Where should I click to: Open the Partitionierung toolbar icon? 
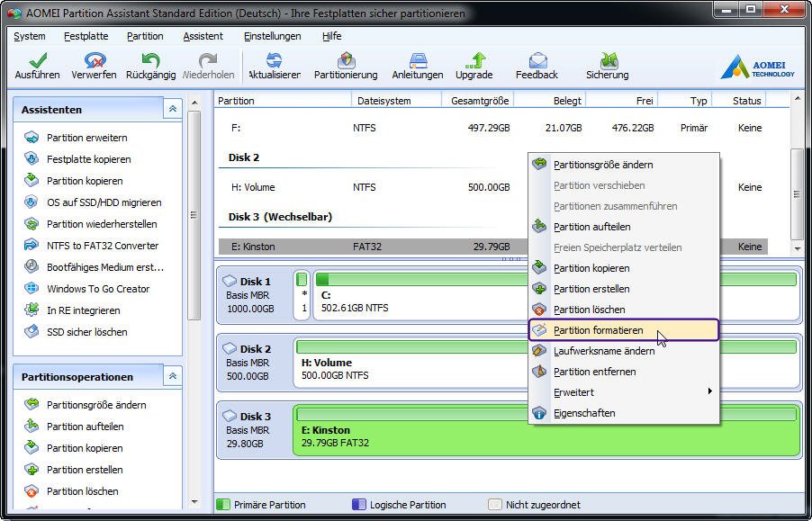tap(346, 60)
